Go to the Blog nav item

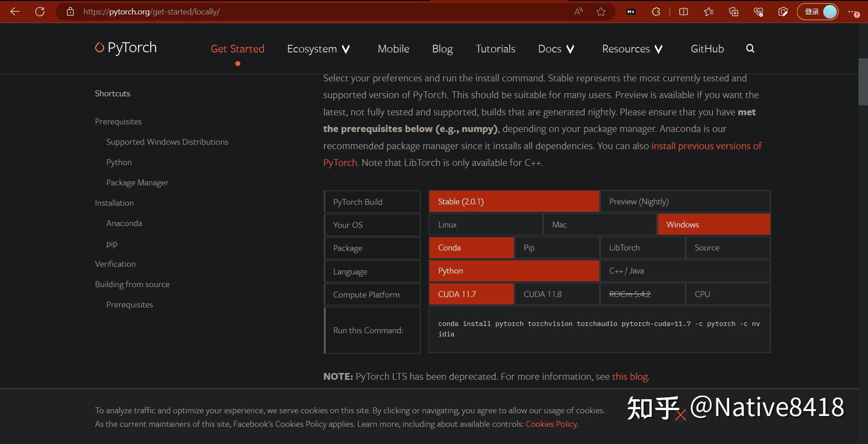(442, 49)
